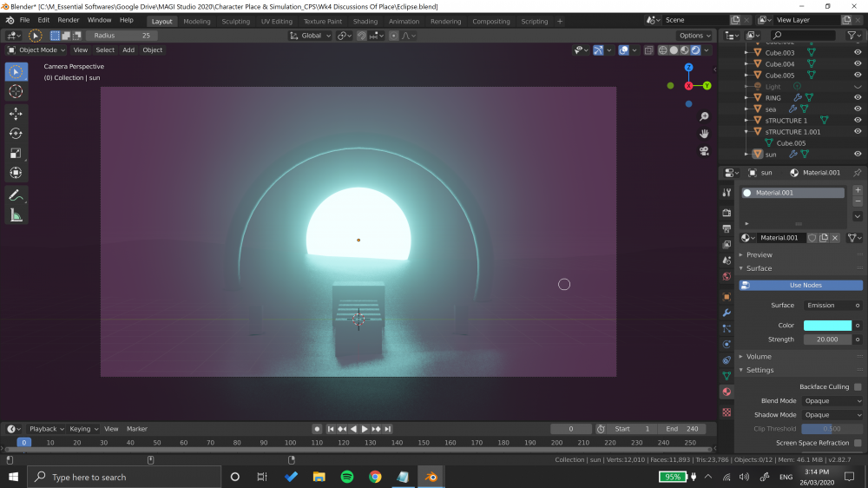Hide the sea object visibility
Image resolution: width=868 pixels, height=488 pixels.
[858, 109]
